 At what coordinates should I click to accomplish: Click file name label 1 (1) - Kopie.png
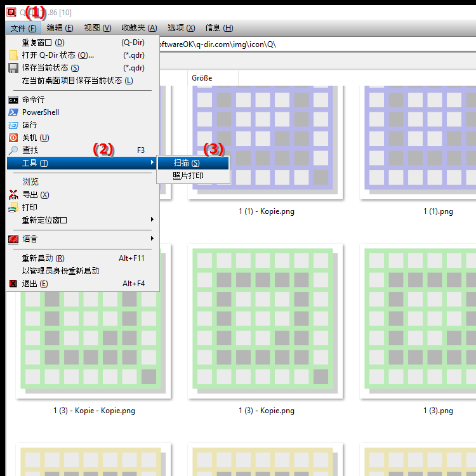tap(267, 211)
